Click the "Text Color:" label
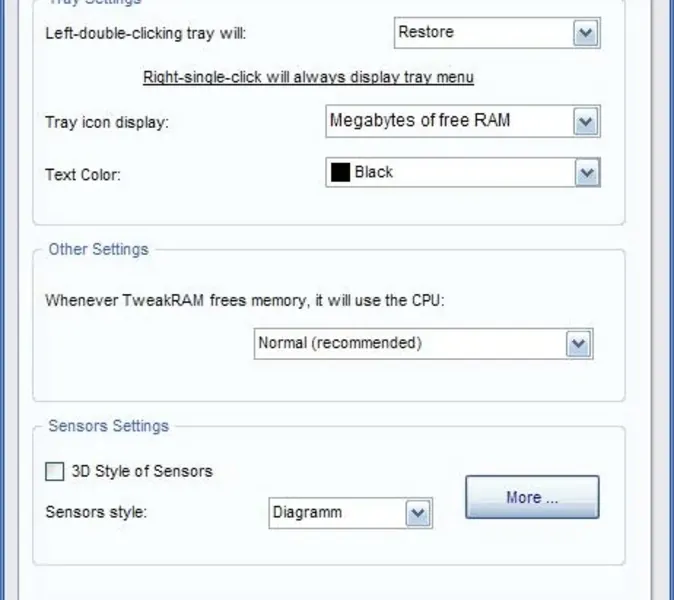Image resolution: width=674 pixels, height=600 pixels. pyautogui.click(x=83, y=174)
